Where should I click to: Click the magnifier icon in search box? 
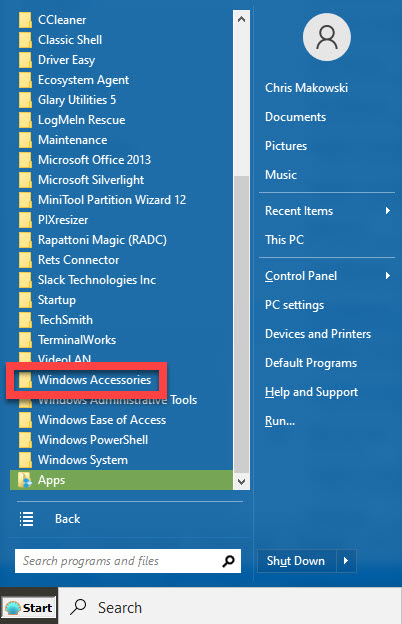(x=228, y=561)
